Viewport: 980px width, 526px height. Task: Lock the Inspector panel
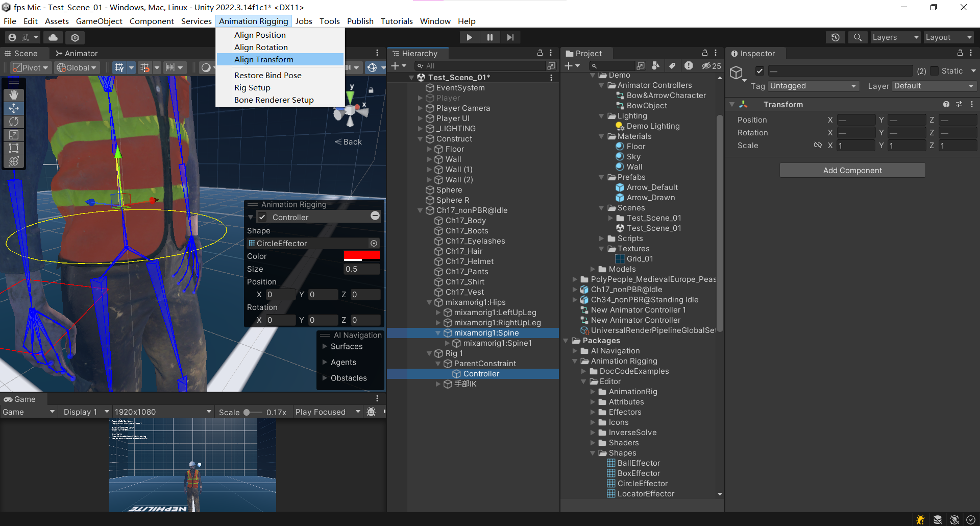[960, 53]
